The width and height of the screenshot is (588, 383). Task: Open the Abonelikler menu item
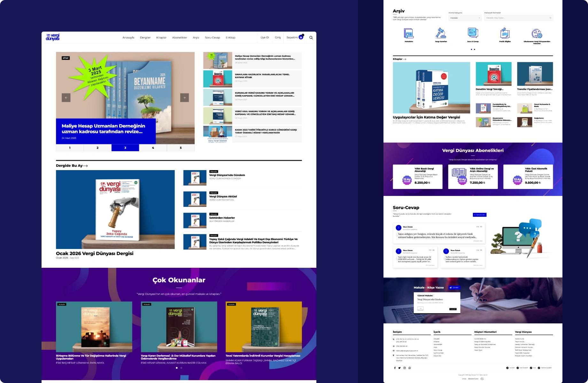(x=180, y=38)
